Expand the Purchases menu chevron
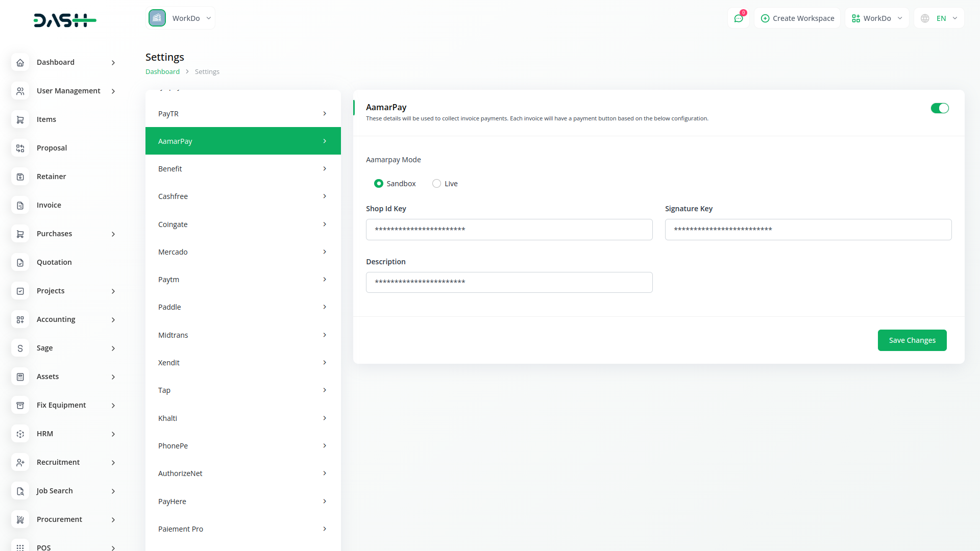980x551 pixels. click(x=113, y=234)
